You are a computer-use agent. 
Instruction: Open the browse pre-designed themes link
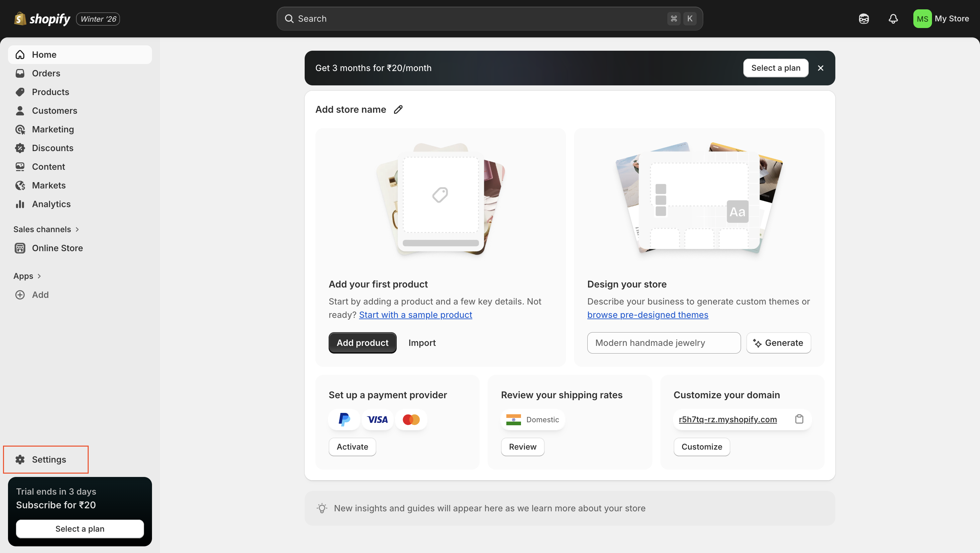pyautogui.click(x=647, y=315)
